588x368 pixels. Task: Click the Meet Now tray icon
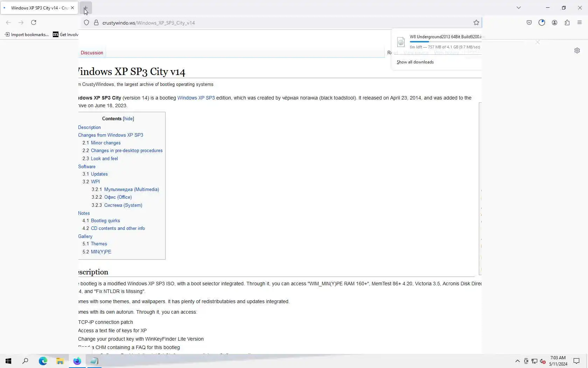tap(526, 361)
